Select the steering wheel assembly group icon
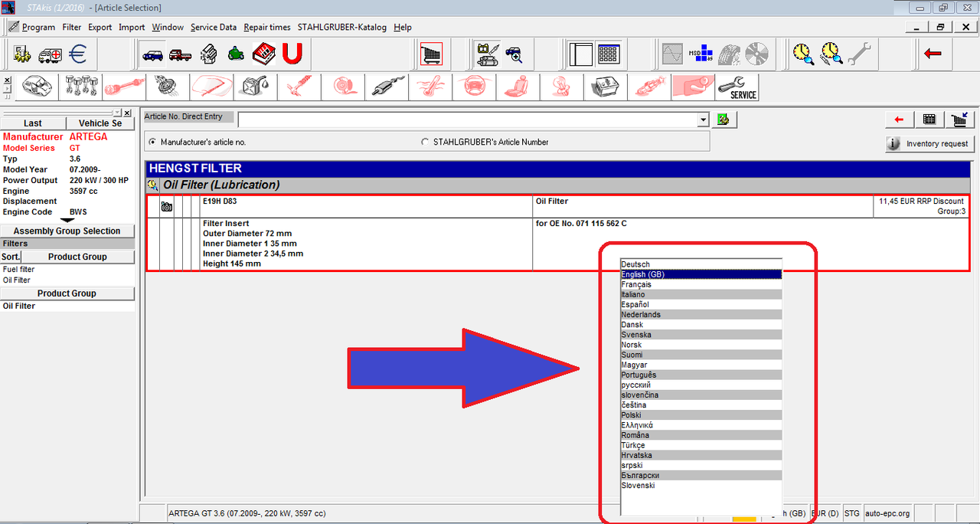Screen dimensions: 980x524 point(474,87)
